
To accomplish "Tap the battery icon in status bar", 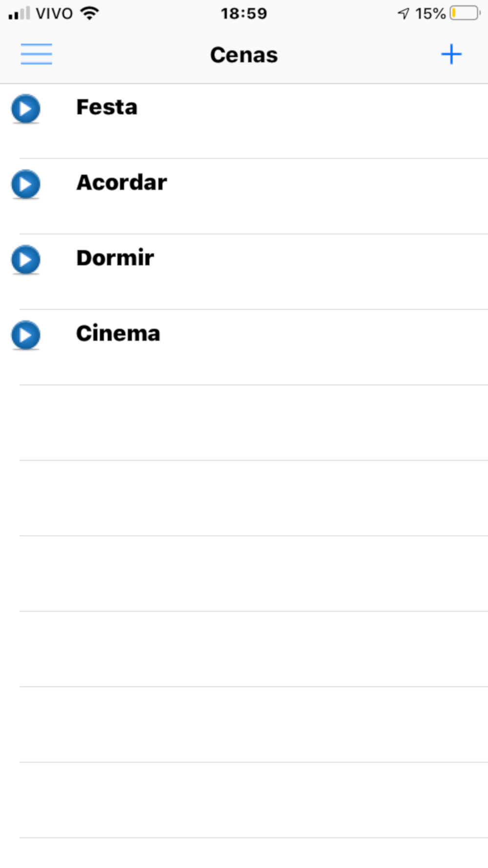I will coord(465,13).
